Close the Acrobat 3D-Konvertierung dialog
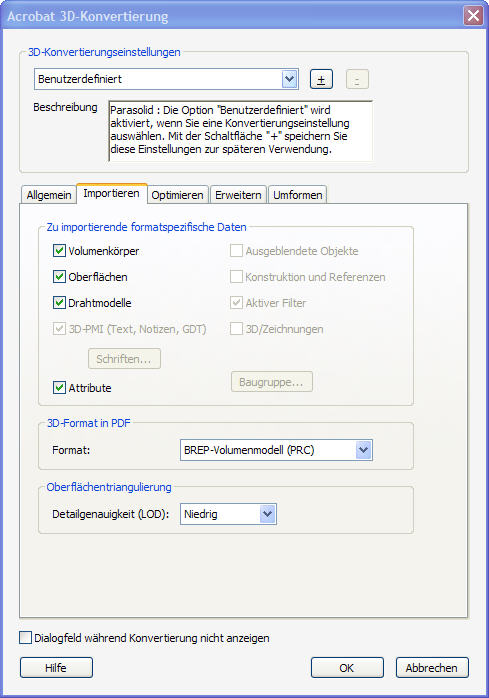489x698 pixels. (473, 16)
